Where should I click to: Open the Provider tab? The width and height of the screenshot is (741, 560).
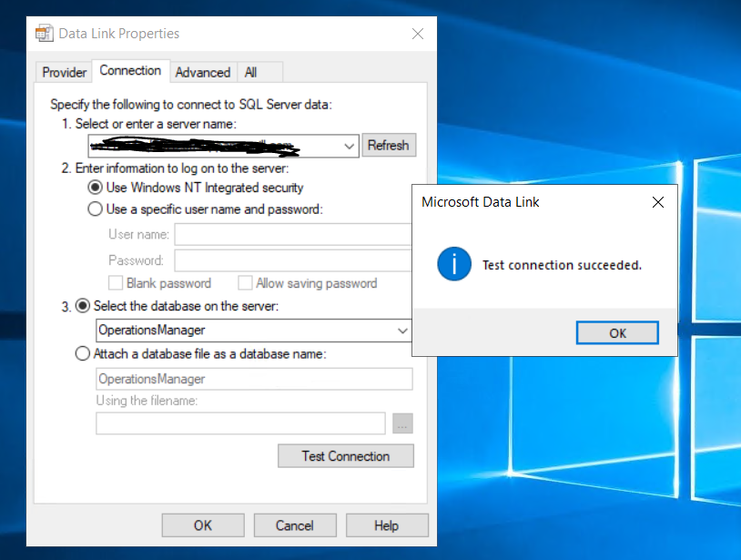pos(64,72)
